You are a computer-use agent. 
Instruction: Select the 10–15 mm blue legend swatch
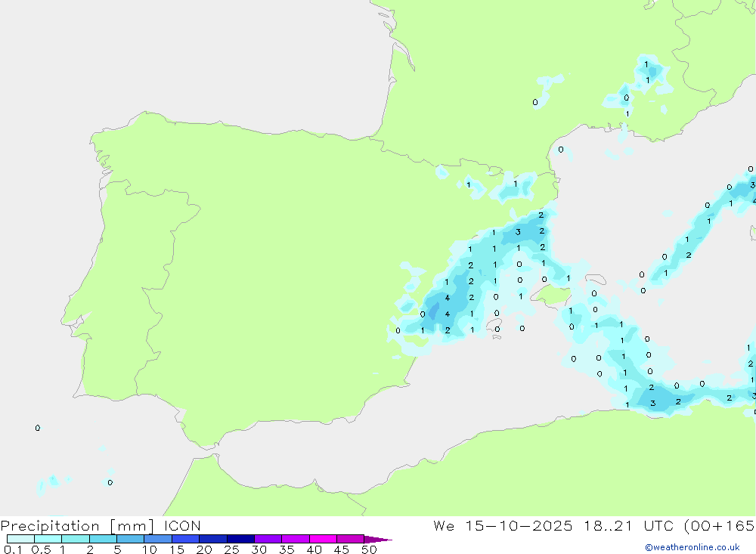point(158,539)
